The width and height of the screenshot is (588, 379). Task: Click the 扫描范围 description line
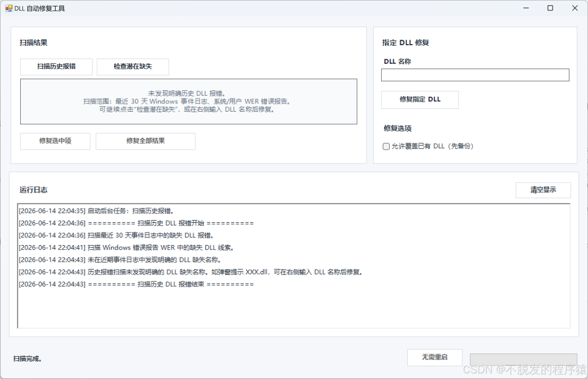[x=187, y=101]
